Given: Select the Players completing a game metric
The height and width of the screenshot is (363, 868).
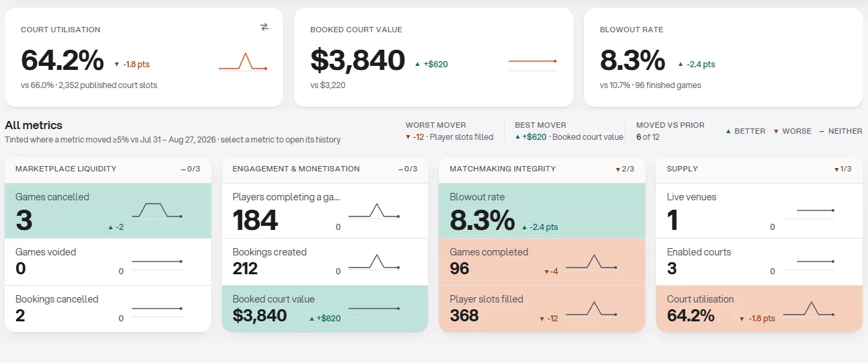Looking at the screenshot, I should (x=324, y=211).
